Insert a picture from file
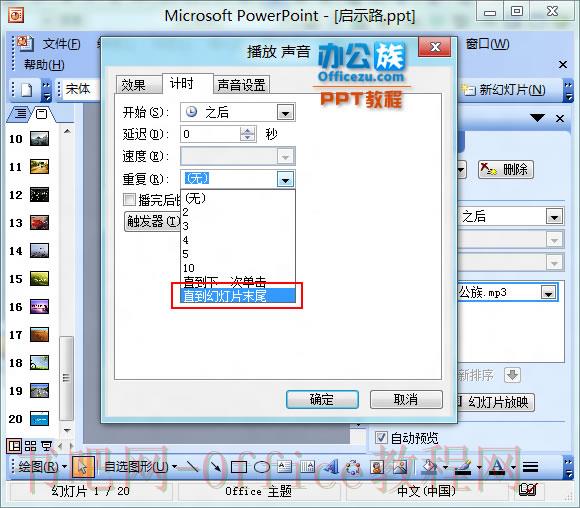 click(x=400, y=467)
